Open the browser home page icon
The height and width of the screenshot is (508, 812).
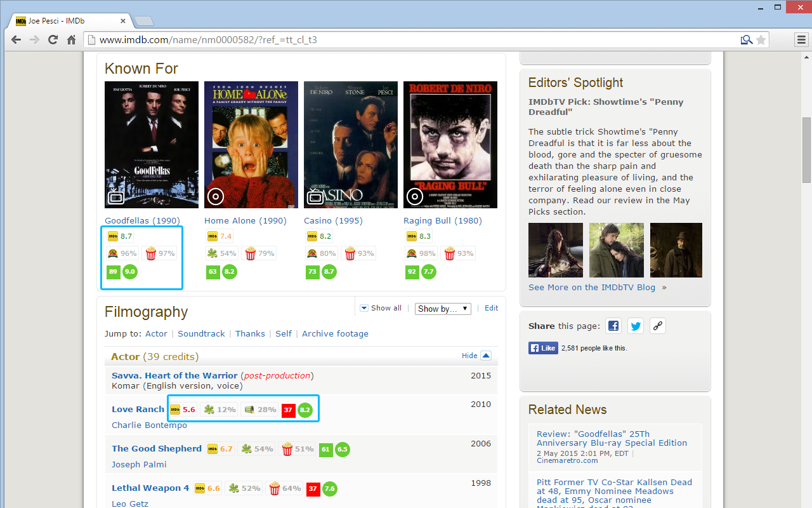72,39
